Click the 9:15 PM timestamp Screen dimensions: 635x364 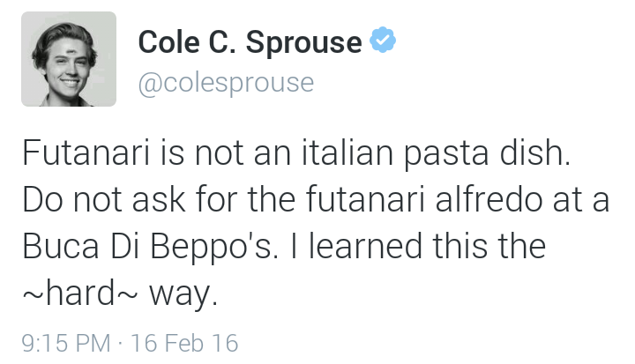pyautogui.click(x=67, y=342)
